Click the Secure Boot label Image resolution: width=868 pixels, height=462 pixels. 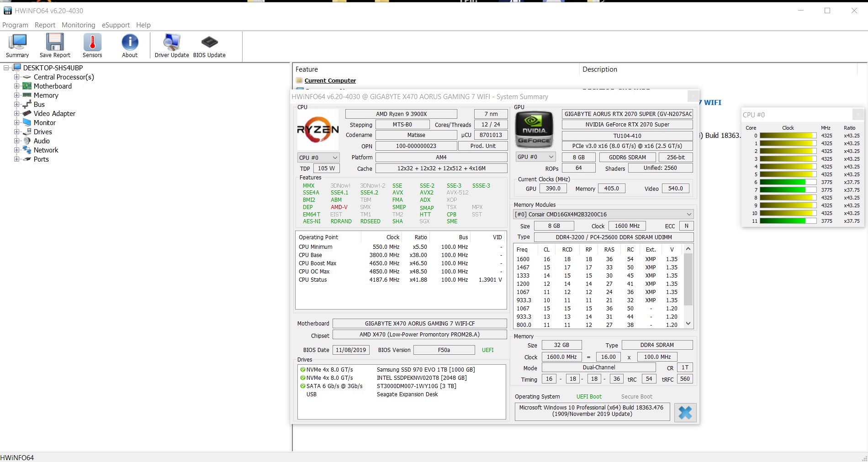636,397
